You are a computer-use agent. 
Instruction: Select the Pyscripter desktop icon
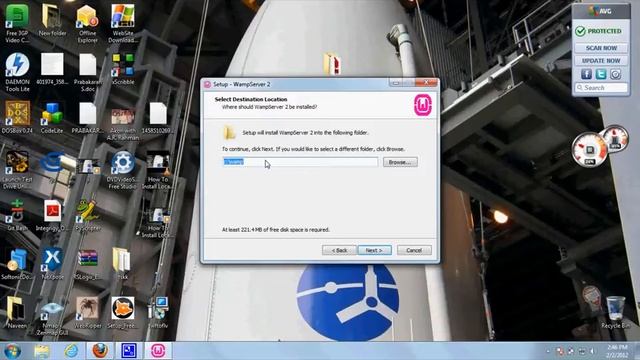click(87, 215)
